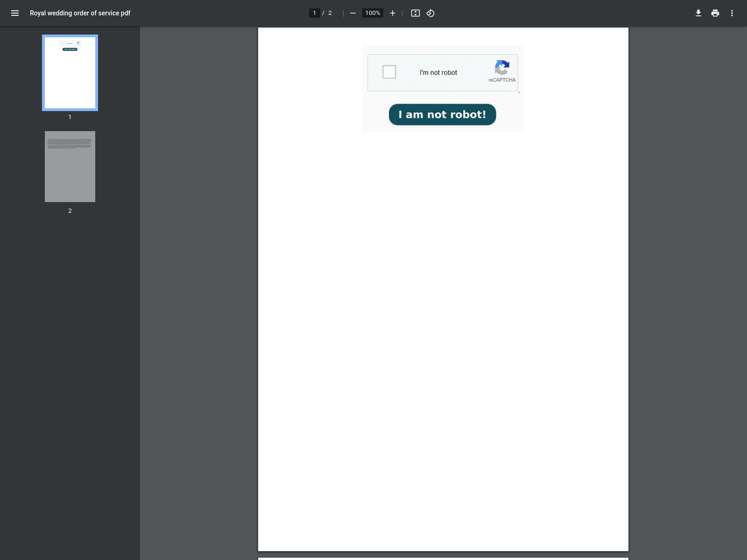Click the reCAPTCHA logo
The height and width of the screenshot is (560, 747).
pyautogui.click(x=502, y=68)
